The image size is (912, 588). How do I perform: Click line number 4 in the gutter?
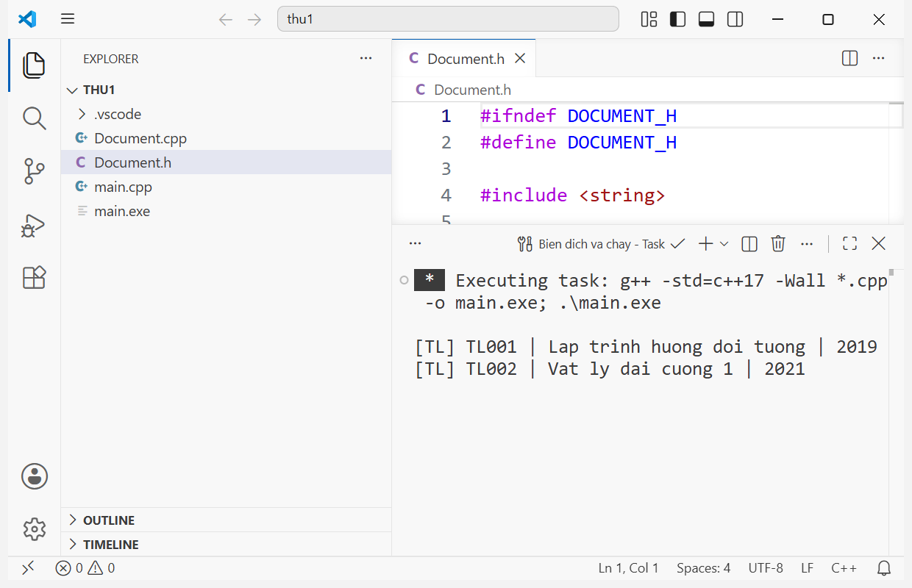point(446,195)
